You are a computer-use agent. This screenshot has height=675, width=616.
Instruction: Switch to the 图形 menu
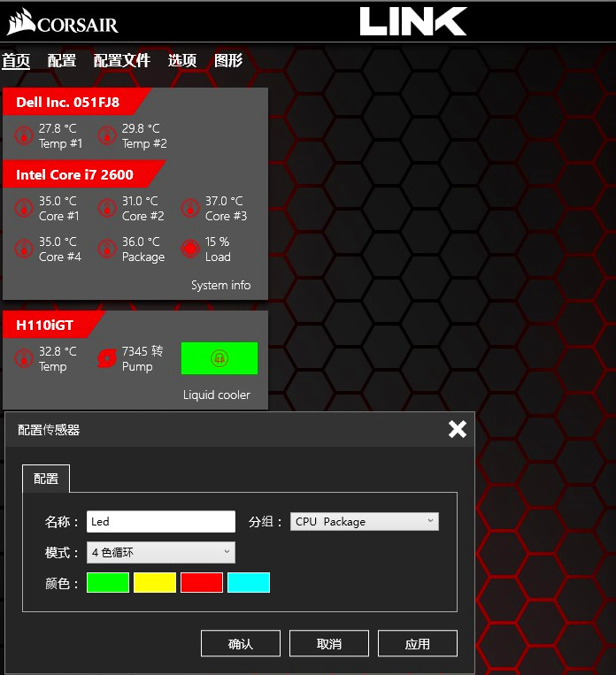(x=228, y=61)
